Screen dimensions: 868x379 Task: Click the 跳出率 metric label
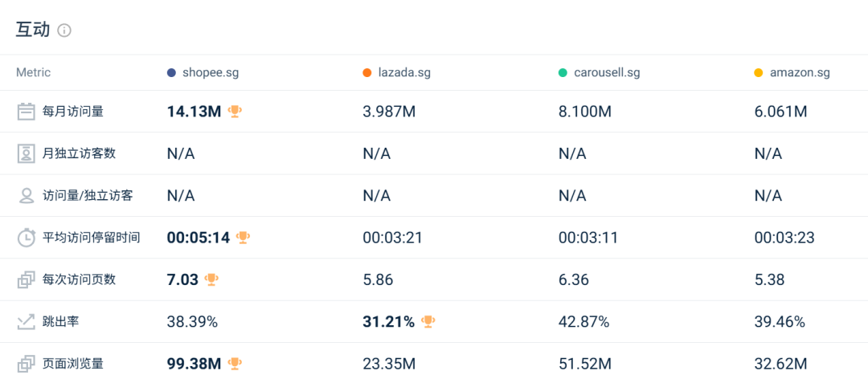(60, 322)
